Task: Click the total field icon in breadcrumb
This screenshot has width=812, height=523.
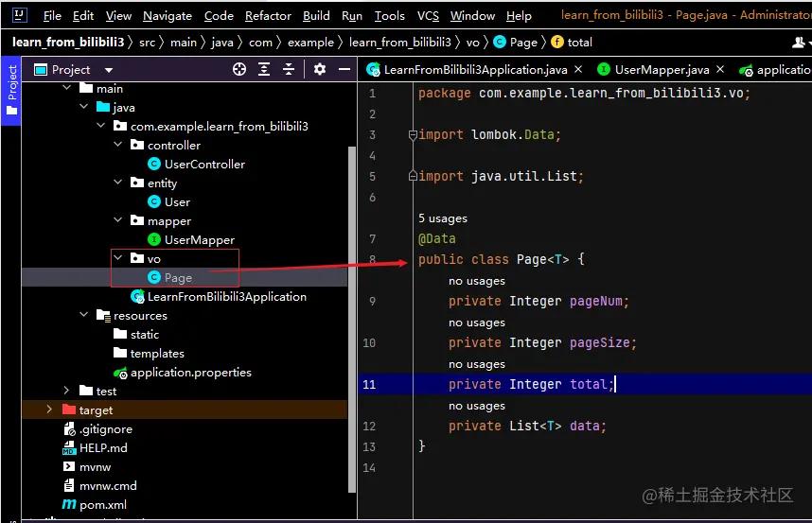Action: tap(557, 42)
